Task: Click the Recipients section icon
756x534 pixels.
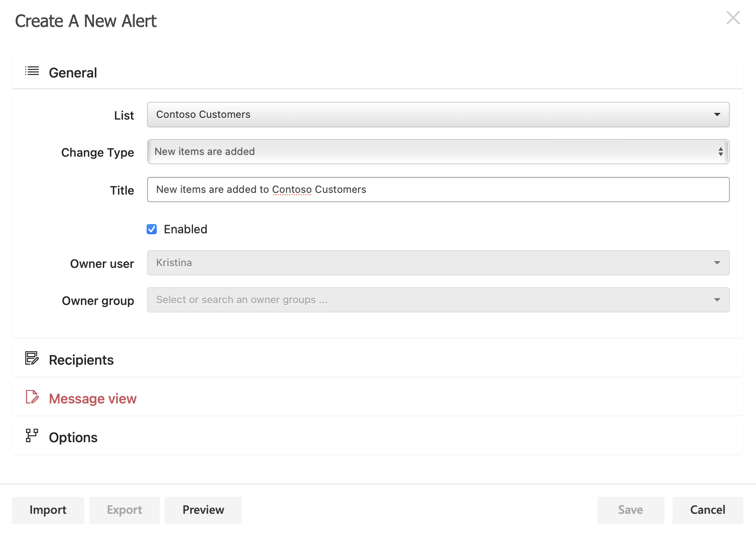Action: tap(31, 358)
